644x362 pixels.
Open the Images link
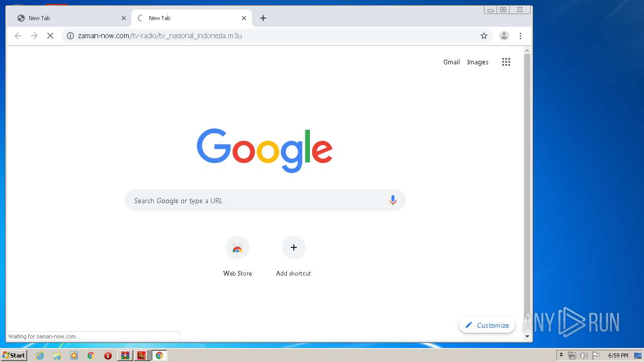pos(477,62)
